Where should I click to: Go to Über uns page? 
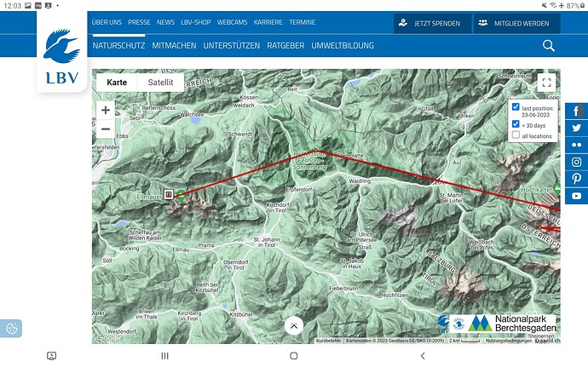coord(107,22)
